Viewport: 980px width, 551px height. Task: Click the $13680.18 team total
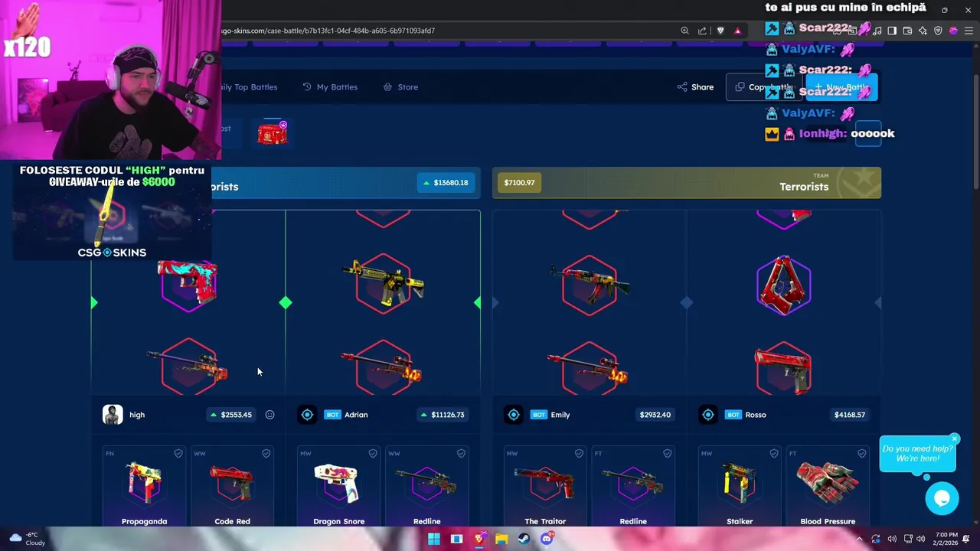446,183
